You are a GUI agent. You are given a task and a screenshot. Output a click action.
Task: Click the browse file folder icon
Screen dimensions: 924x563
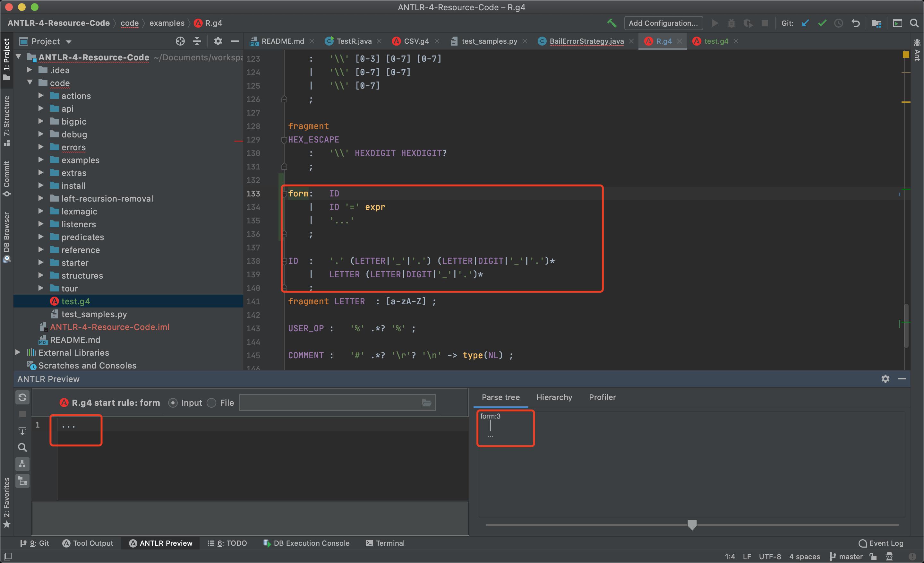426,403
